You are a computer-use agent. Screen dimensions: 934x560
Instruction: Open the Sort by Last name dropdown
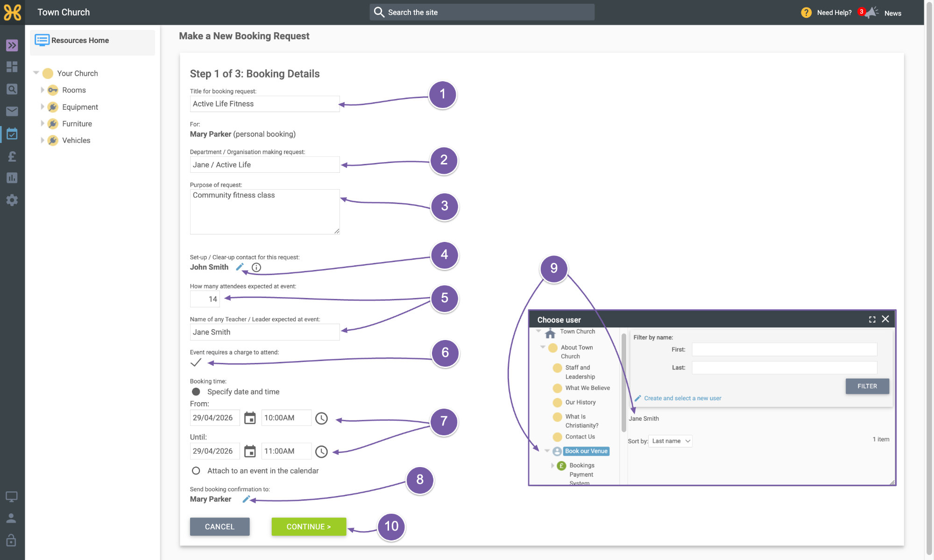pyautogui.click(x=671, y=441)
